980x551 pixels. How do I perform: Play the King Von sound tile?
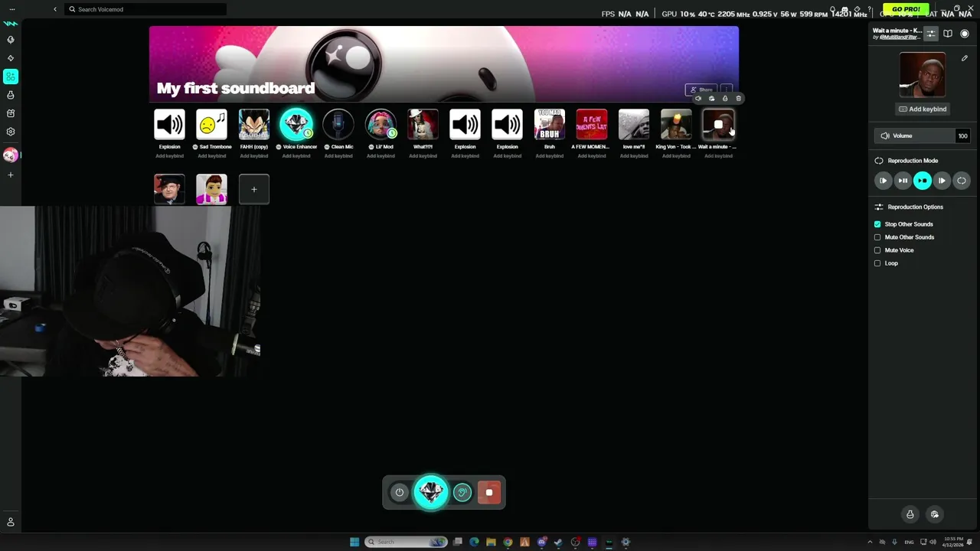click(676, 125)
